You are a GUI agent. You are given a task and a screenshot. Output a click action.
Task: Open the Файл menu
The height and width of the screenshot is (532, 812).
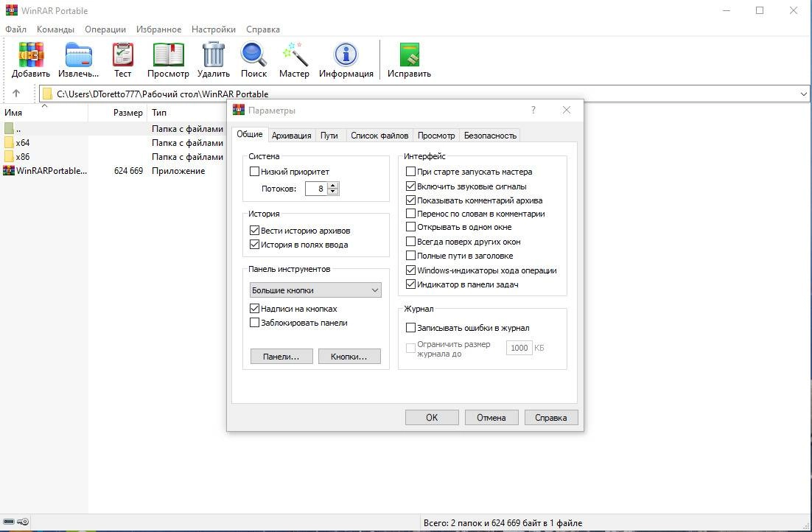[15, 29]
